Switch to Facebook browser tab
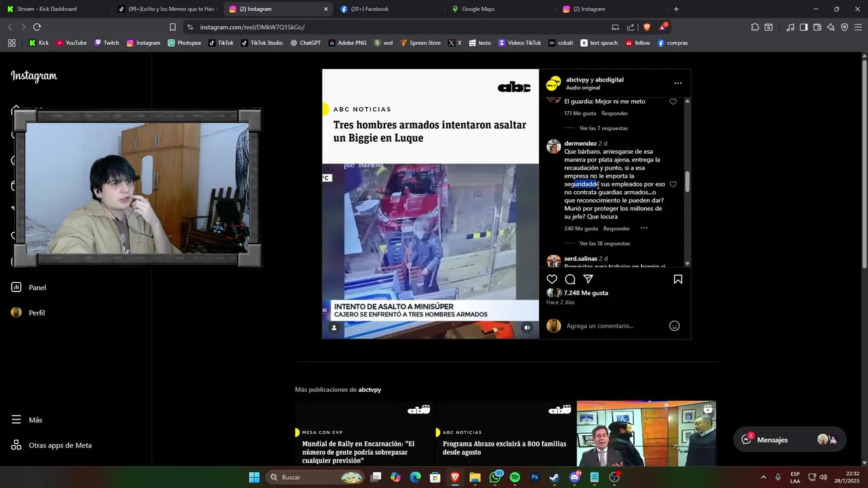The height and width of the screenshot is (488, 868). (x=389, y=9)
